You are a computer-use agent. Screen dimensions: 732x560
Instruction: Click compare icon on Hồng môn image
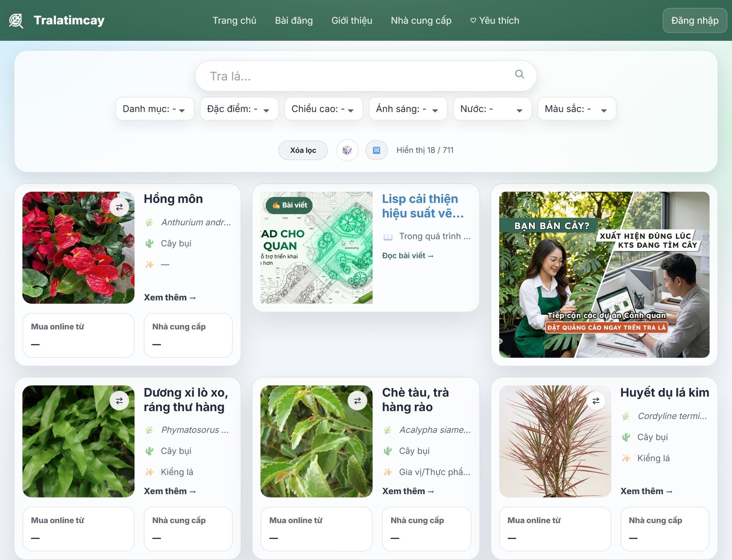119,207
